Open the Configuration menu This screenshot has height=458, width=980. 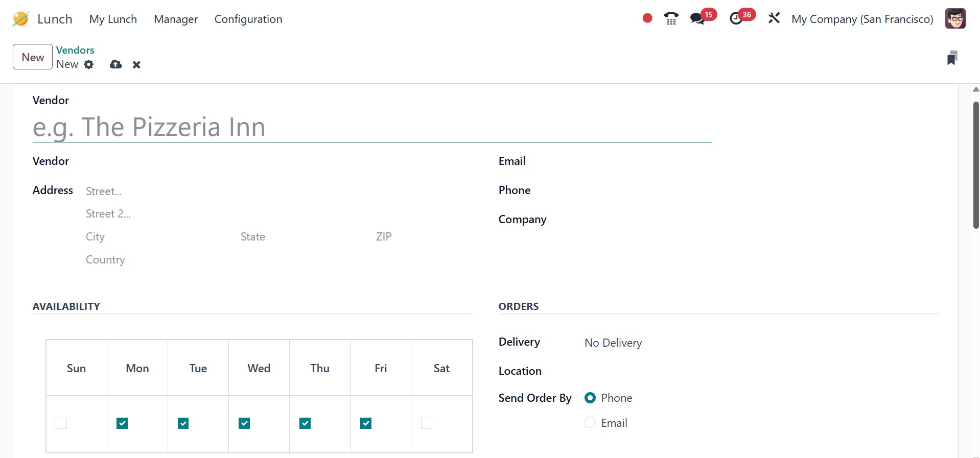point(248,19)
